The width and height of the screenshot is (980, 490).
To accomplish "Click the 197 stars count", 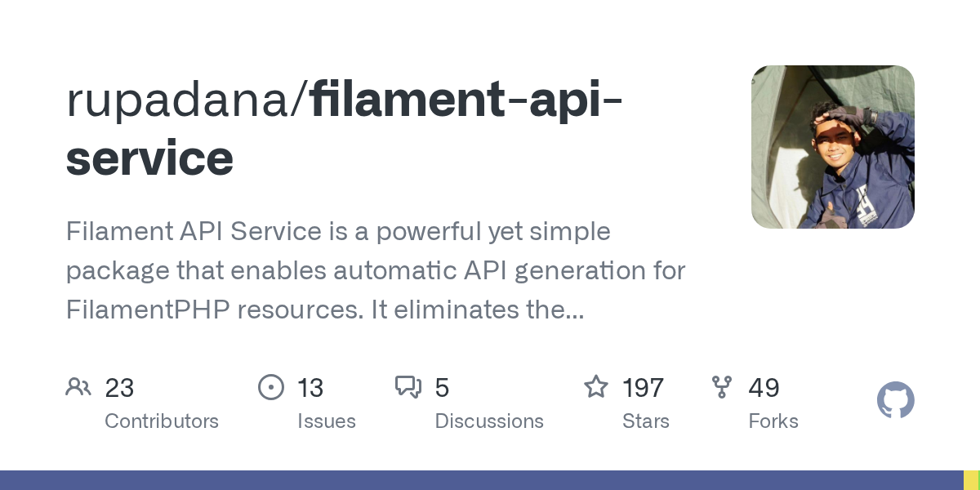I will [x=643, y=387].
